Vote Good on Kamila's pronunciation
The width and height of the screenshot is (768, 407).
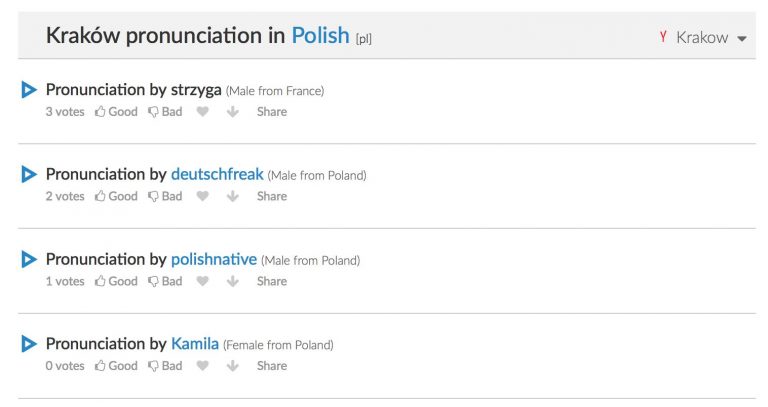[116, 366]
